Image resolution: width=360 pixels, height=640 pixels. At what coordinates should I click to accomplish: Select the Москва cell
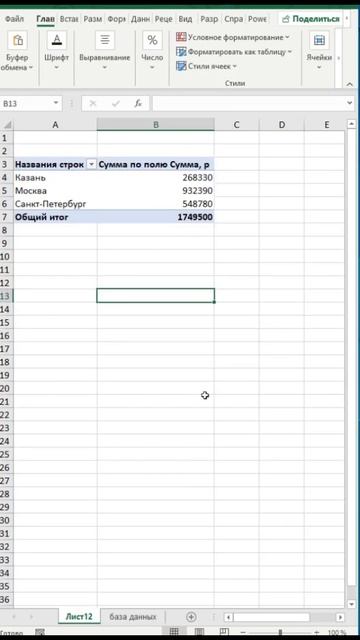coord(56,191)
